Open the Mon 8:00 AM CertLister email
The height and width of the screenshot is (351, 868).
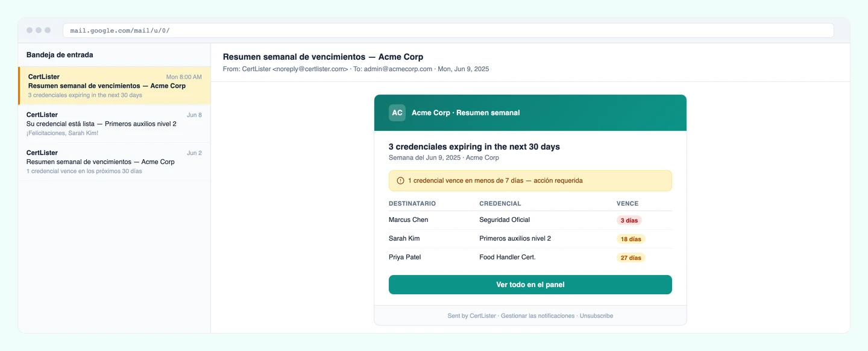[115, 86]
